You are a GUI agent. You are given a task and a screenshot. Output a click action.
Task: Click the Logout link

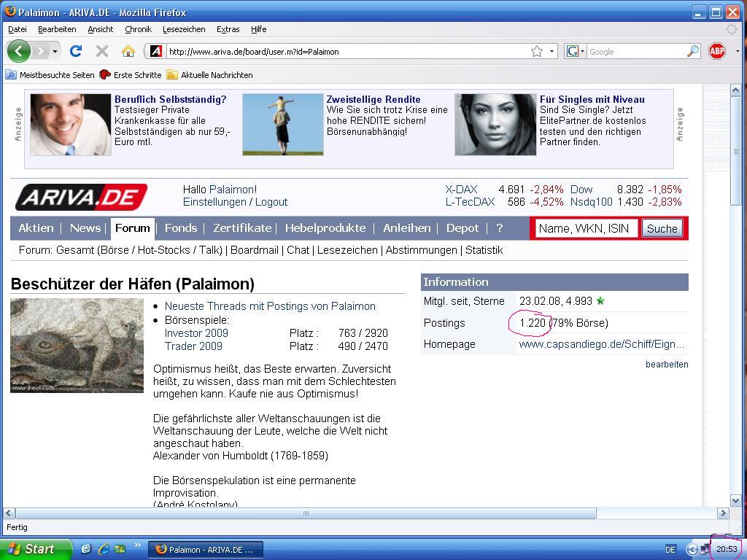[271, 202]
